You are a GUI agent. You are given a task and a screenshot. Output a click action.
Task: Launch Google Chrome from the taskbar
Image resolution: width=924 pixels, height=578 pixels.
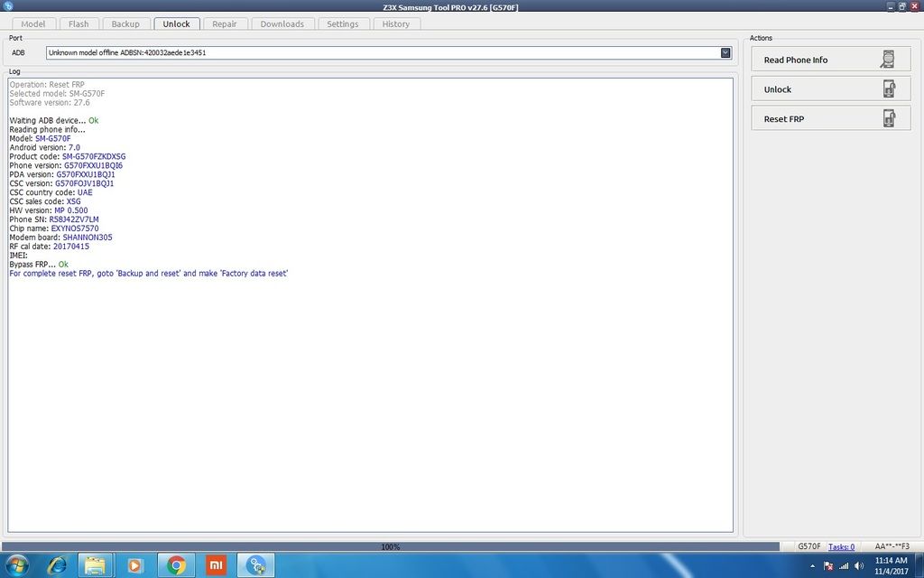pos(176,565)
